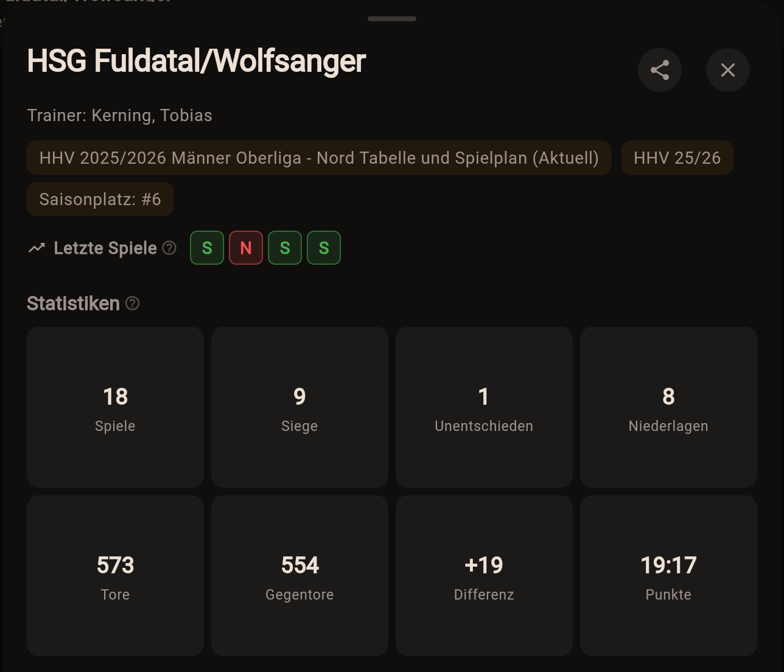Click help icon beside Statistiken heading
784x672 pixels.
pyautogui.click(x=132, y=303)
